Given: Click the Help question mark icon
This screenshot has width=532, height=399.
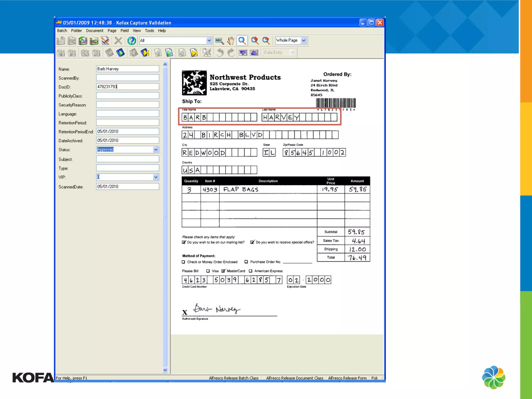Looking at the screenshot, I should [131, 41].
